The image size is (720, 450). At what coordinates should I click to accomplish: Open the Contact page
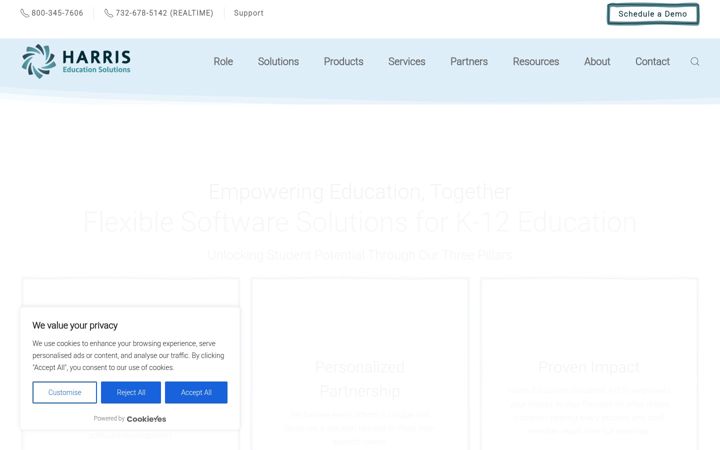[x=652, y=62]
